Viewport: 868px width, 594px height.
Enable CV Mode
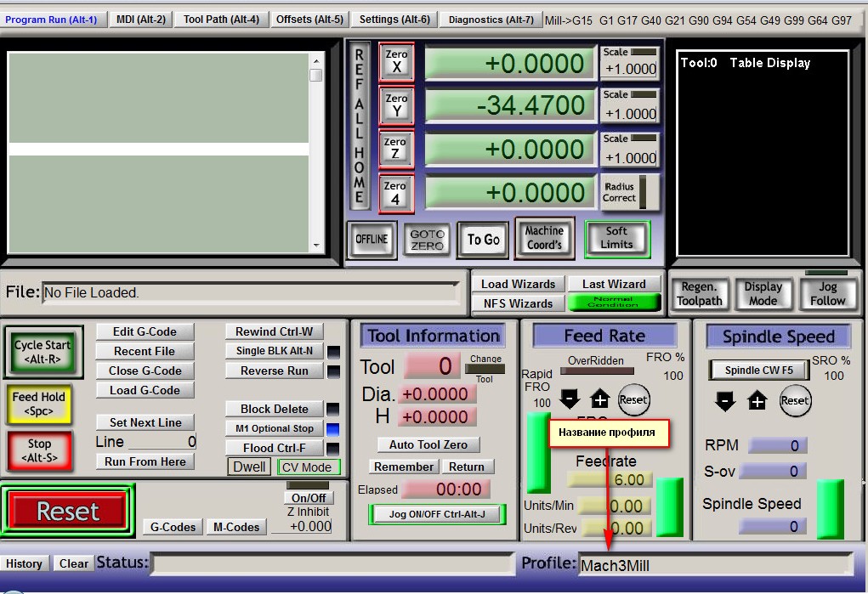click(x=309, y=467)
